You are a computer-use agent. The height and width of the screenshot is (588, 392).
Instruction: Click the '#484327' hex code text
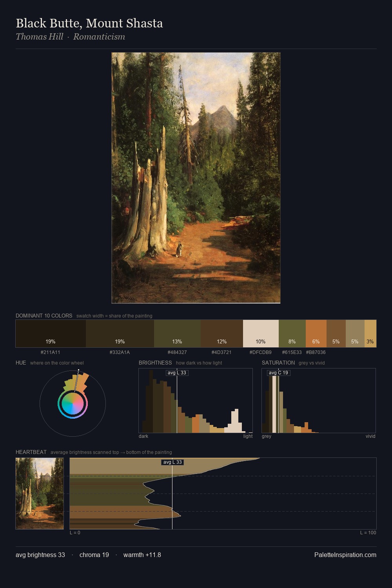click(177, 352)
